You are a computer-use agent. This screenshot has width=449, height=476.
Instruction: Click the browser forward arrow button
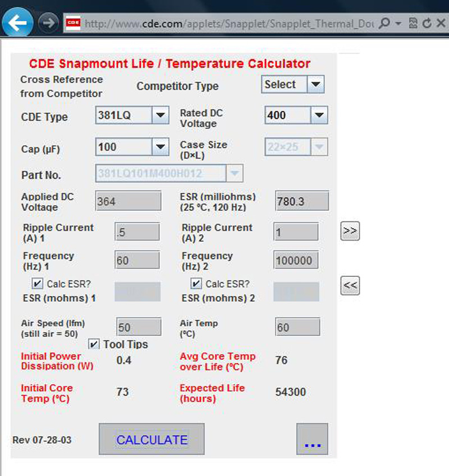pyautogui.click(x=48, y=23)
